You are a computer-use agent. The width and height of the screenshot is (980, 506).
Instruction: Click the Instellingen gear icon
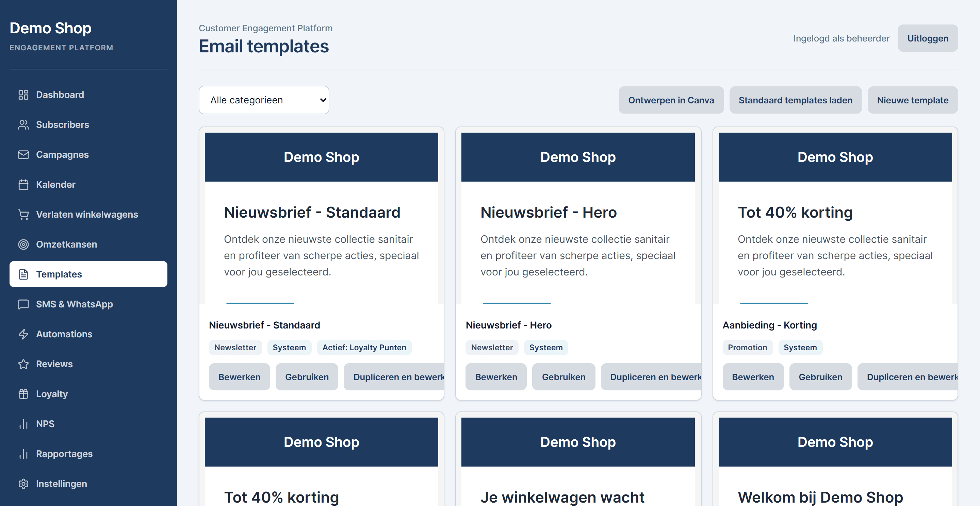23,484
